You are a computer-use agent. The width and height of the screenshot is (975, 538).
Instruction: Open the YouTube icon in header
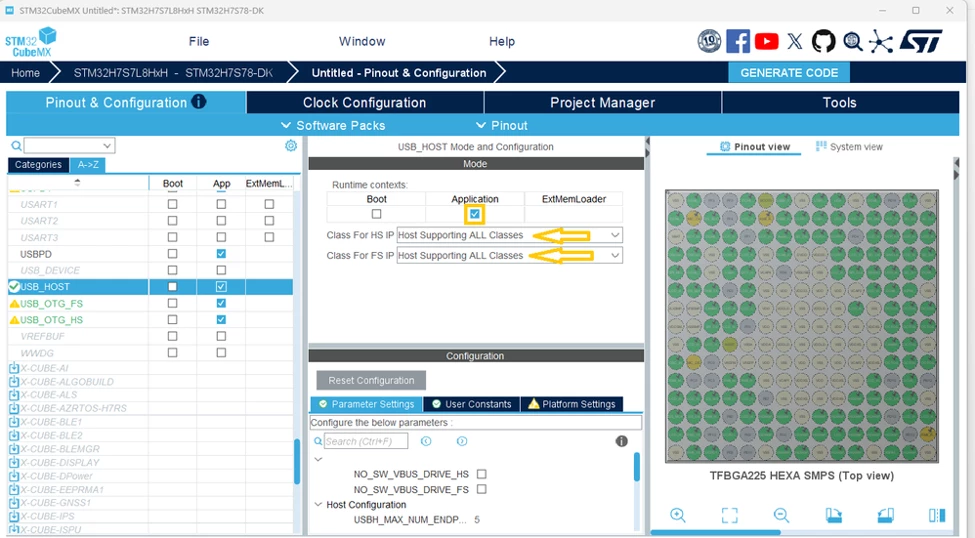point(766,42)
